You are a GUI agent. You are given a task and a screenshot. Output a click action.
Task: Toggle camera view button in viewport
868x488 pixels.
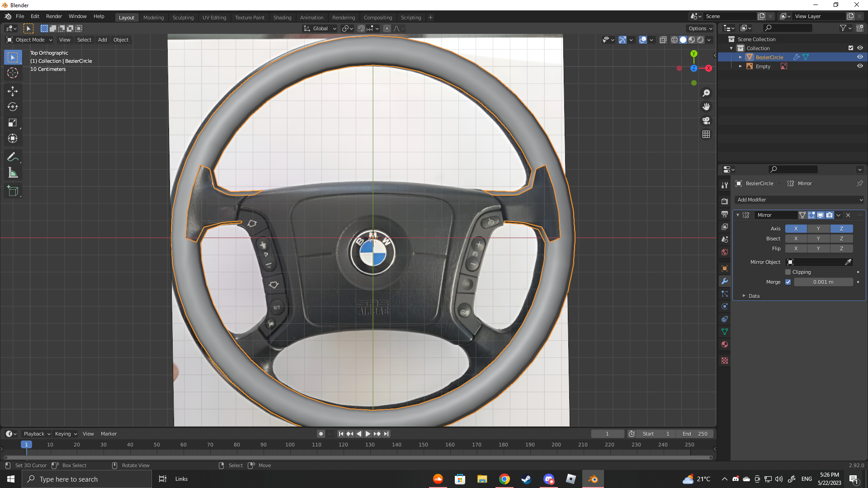point(706,121)
